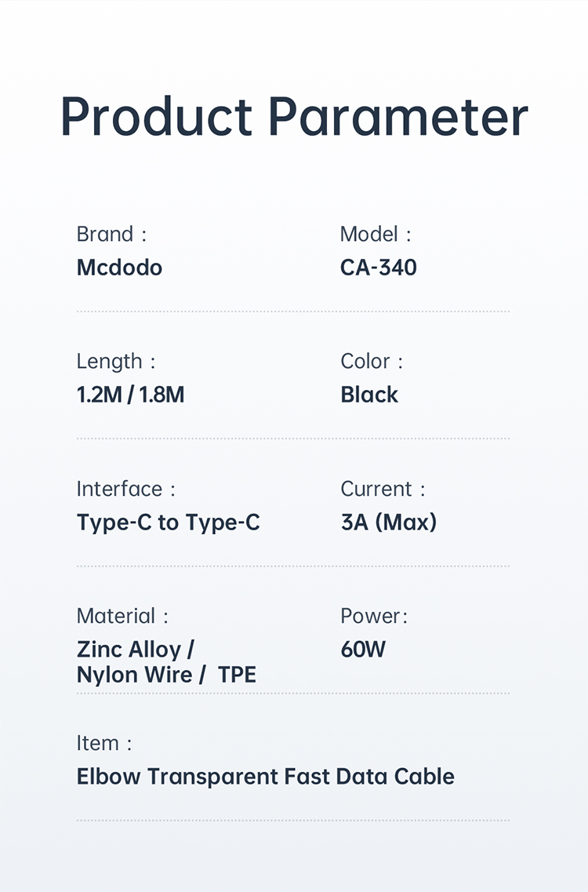The image size is (588, 892).
Task: Select the "Material :" label
Action: 122,616
